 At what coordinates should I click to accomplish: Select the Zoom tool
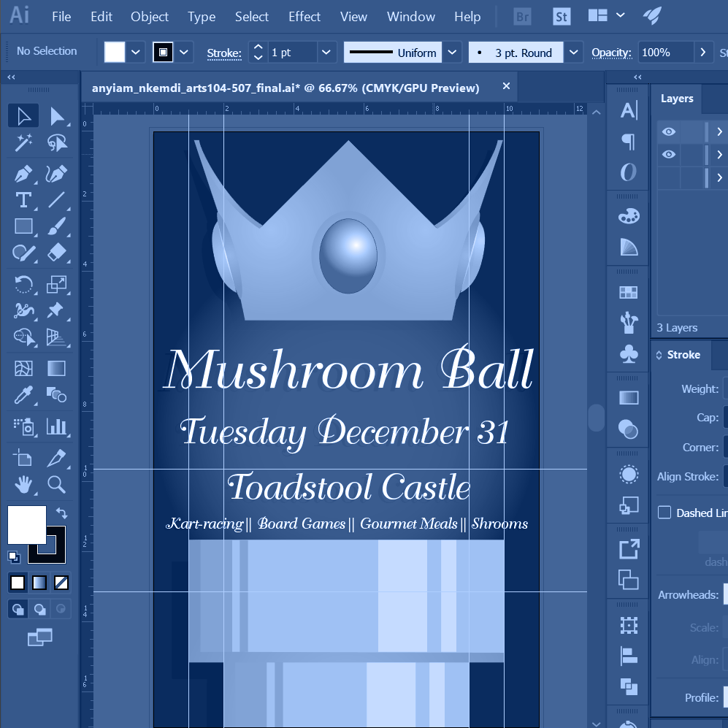tap(57, 485)
